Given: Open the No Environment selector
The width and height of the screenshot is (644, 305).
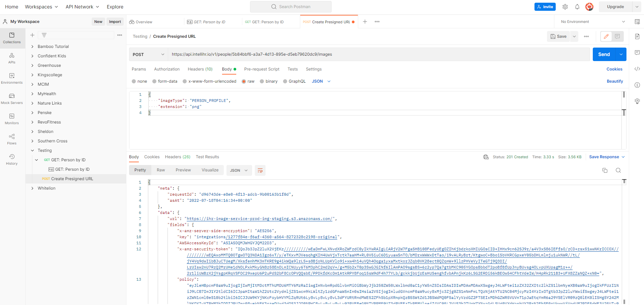Looking at the screenshot, I should tap(593, 22).
